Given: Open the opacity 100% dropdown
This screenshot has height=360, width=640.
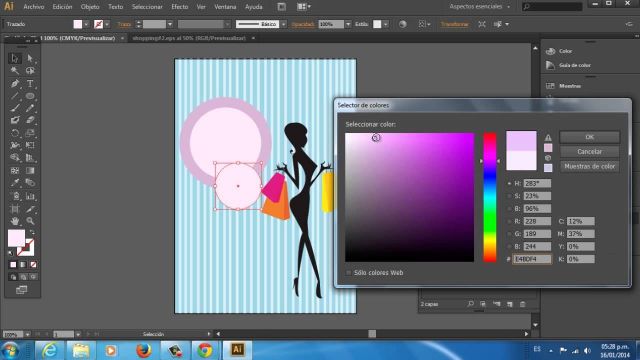Looking at the screenshot, I should coord(348,24).
